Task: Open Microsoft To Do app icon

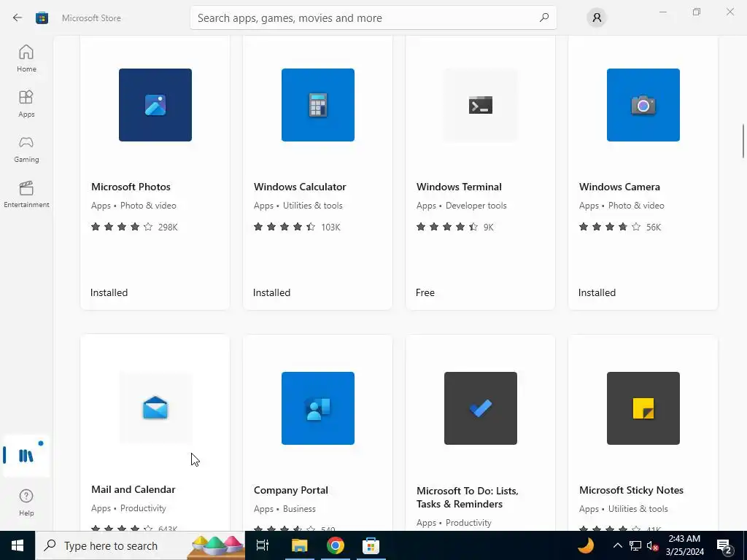Action: (x=480, y=408)
